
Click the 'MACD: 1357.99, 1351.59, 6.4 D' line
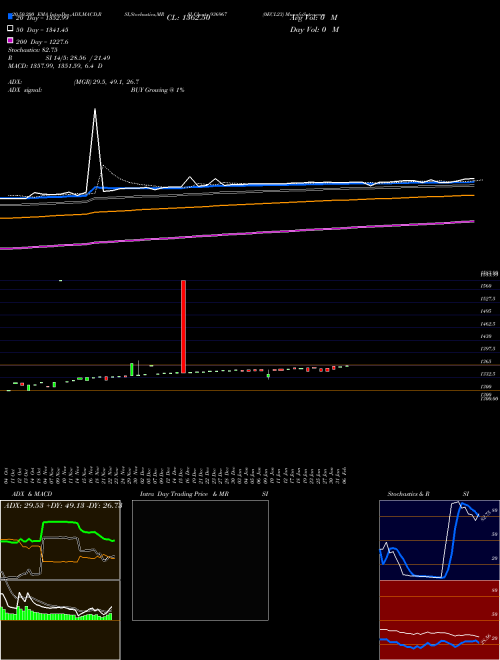pyautogui.click(x=55, y=66)
